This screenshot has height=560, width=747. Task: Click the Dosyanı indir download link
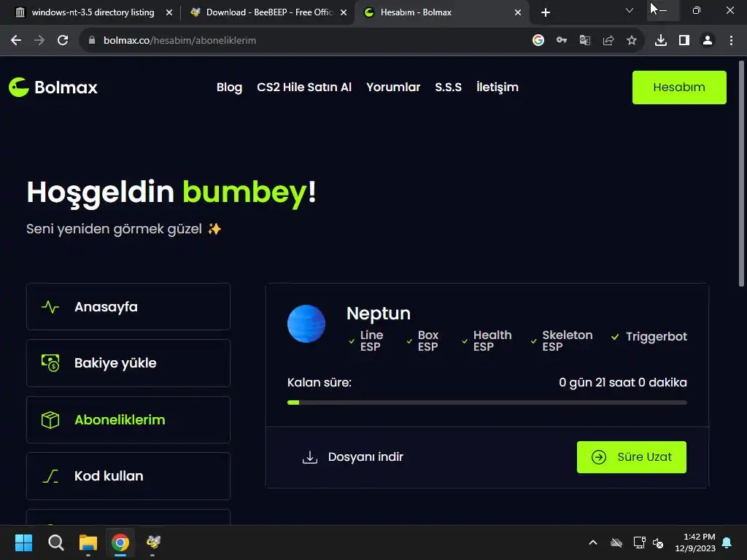point(352,457)
